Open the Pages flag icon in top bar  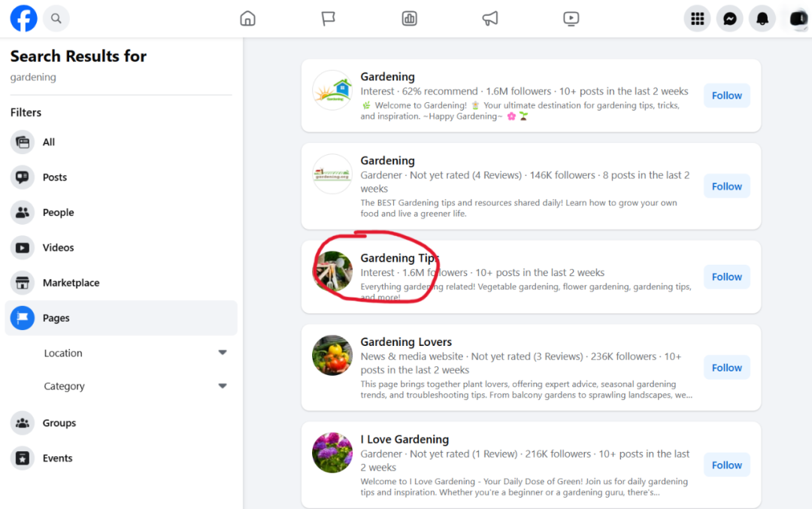[x=329, y=19]
